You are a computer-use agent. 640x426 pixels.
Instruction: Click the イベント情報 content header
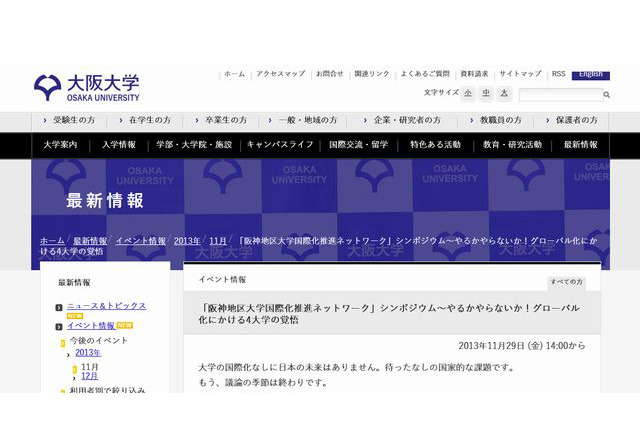point(222,280)
